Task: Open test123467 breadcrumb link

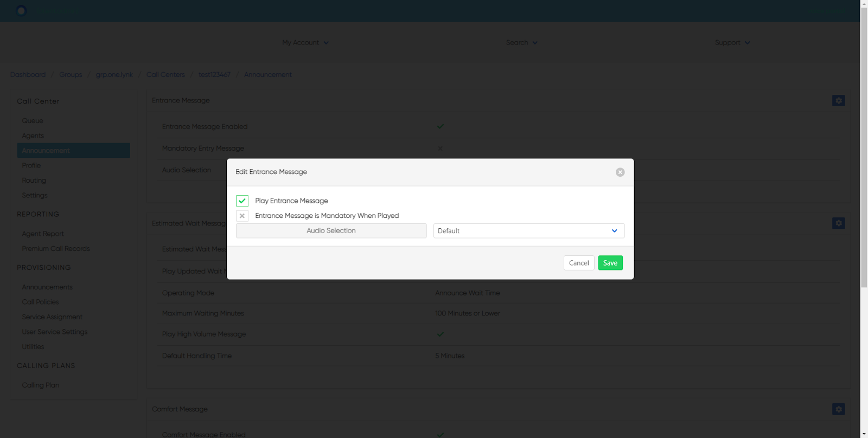Action: click(x=214, y=74)
